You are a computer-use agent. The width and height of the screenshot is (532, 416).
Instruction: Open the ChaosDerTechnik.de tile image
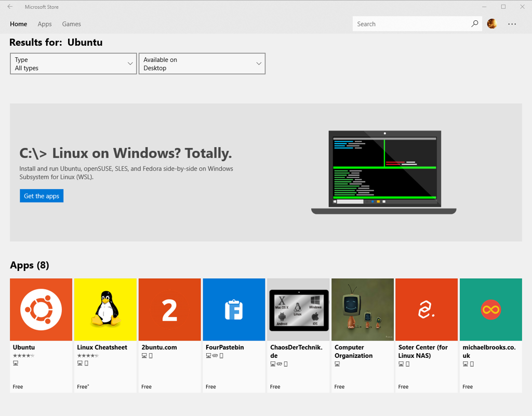click(298, 309)
